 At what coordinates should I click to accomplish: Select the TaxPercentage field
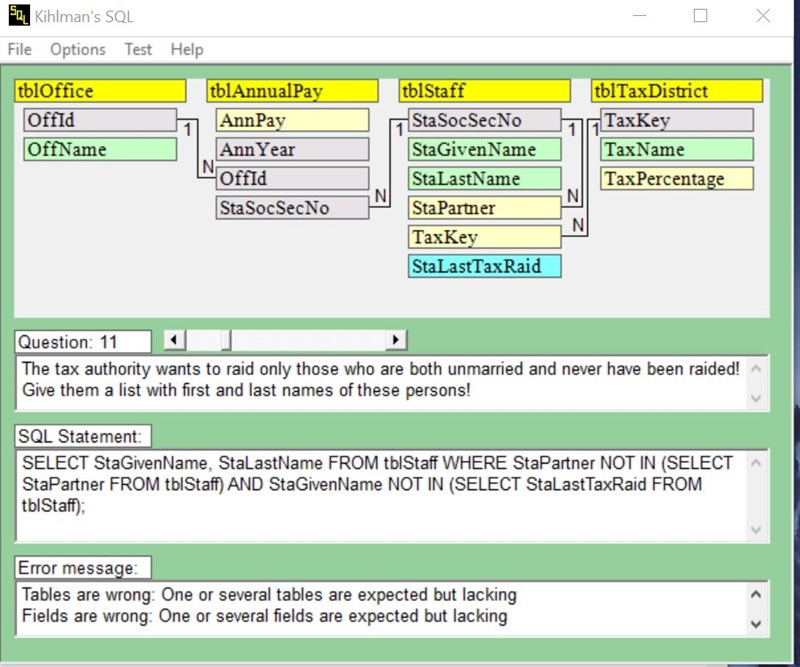point(676,179)
